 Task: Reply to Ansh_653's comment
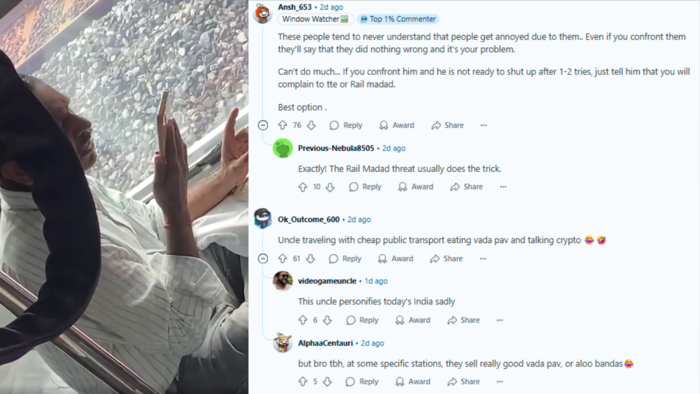[346, 125]
